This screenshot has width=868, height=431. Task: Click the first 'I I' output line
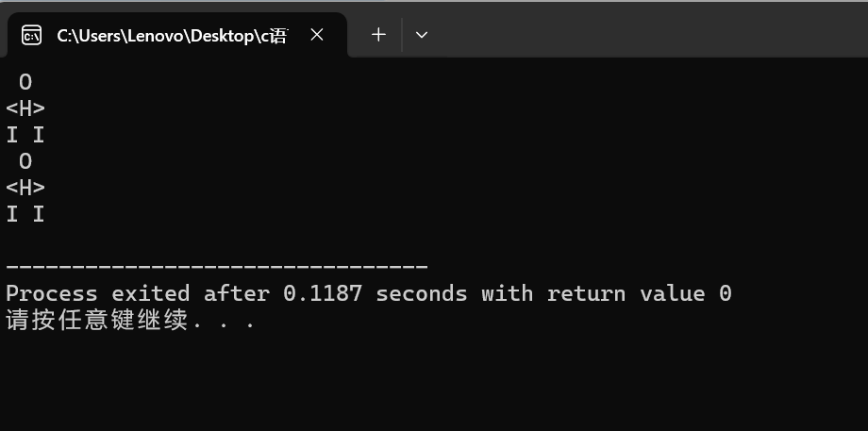(25, 135)
